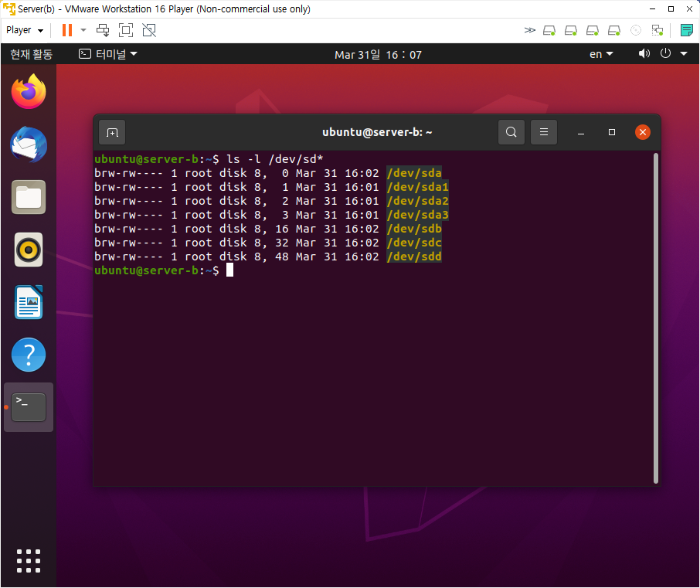This screenshot has width=700, height=588.
Task: Minimize the VMware Player window
Action: click(652, 9)
